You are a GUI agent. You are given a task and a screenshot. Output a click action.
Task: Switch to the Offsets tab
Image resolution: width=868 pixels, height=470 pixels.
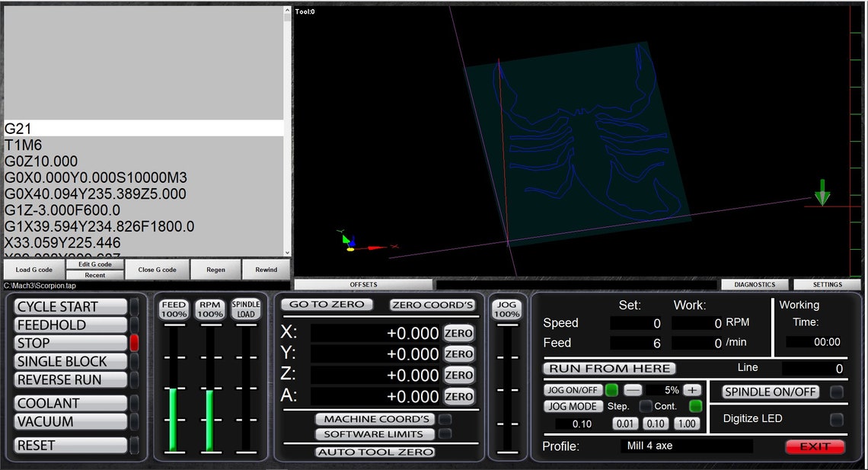362,283
